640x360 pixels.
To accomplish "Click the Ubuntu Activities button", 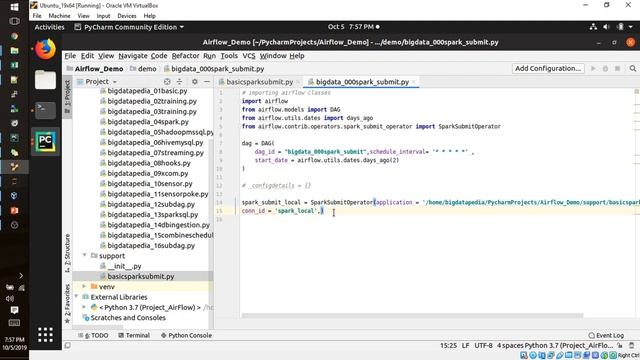I will pos(49,27).
